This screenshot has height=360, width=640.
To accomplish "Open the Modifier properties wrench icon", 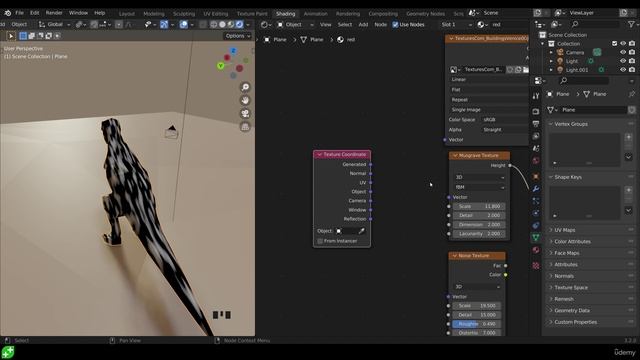I will point(536,189).
